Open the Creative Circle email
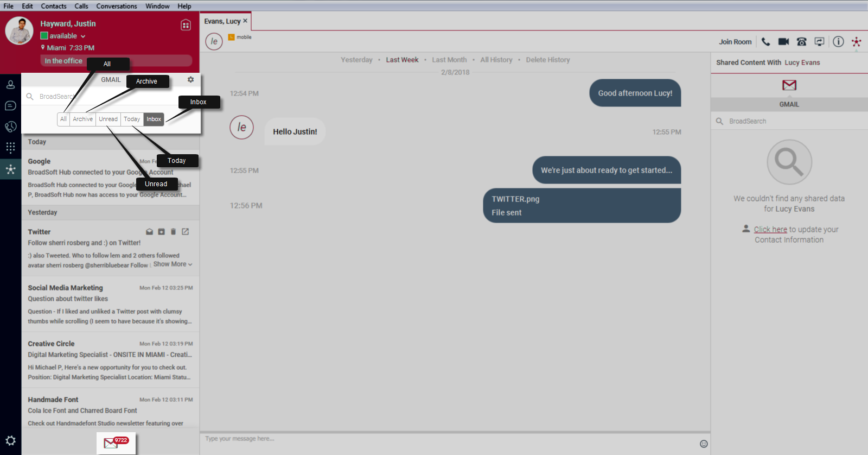Viewport: 868px width, 455px height. click(x=110, y=361)
